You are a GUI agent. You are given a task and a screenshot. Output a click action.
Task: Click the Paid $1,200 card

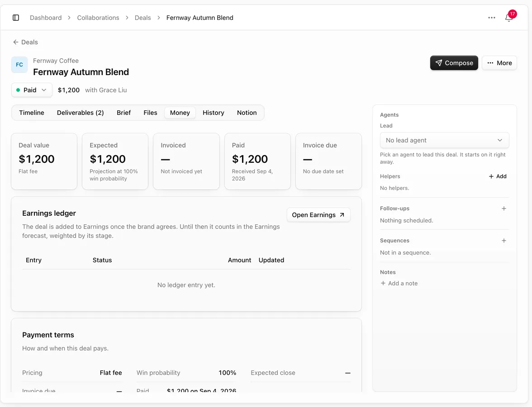[x=257, y=161]
